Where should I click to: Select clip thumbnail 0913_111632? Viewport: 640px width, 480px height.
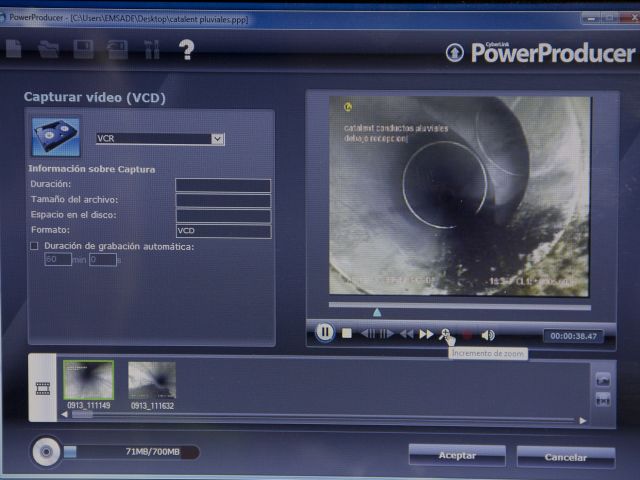click(152, 380)
